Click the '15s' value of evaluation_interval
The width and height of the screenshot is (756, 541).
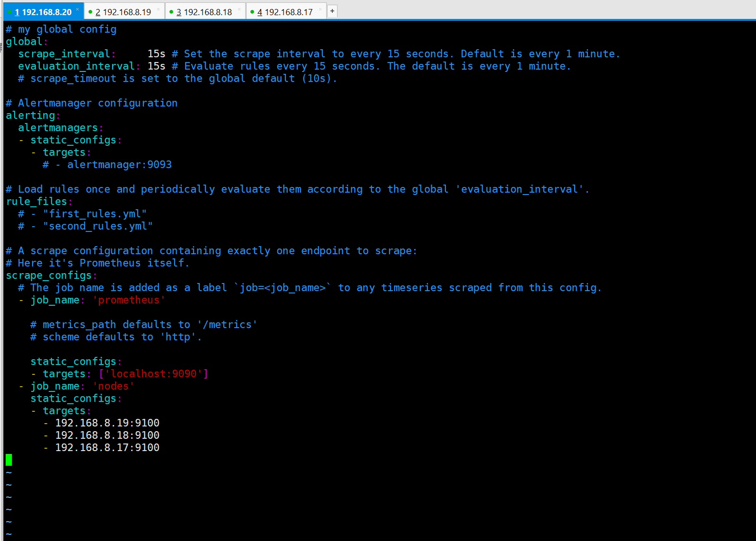(156, 66)
